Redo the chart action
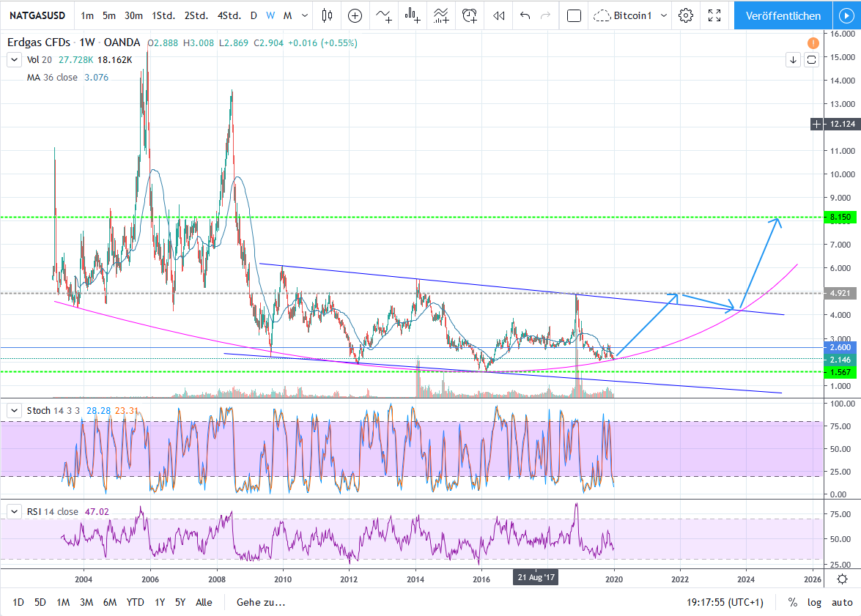 [x=545, y=16]
